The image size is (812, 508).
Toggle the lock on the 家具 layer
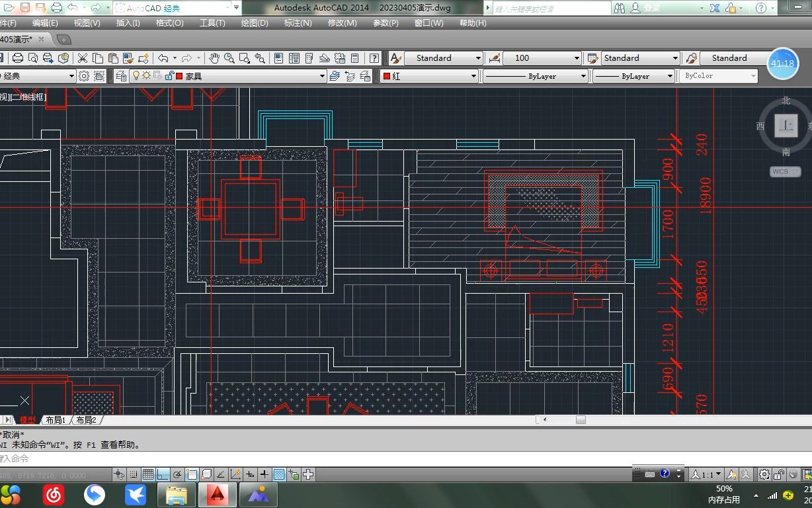169,75
